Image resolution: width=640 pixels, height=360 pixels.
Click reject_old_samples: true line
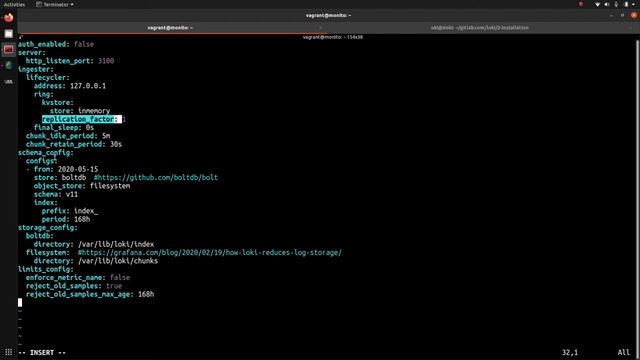coord(74,286)
